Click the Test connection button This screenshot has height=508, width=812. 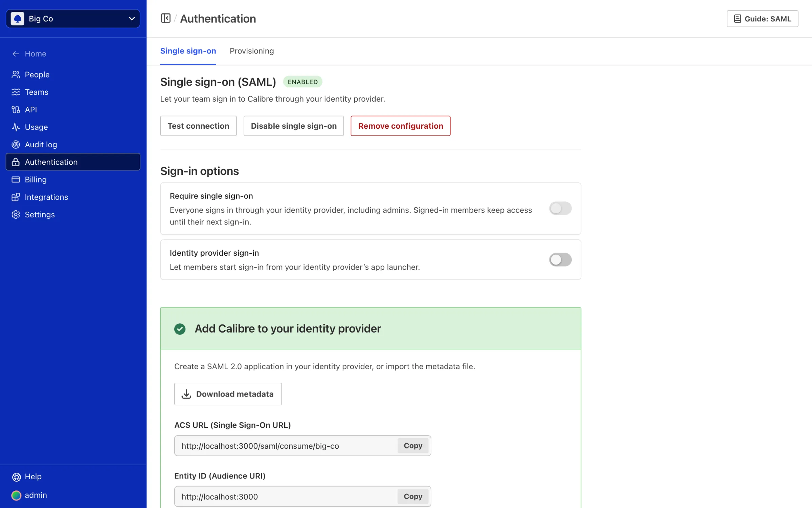point(198,126)
